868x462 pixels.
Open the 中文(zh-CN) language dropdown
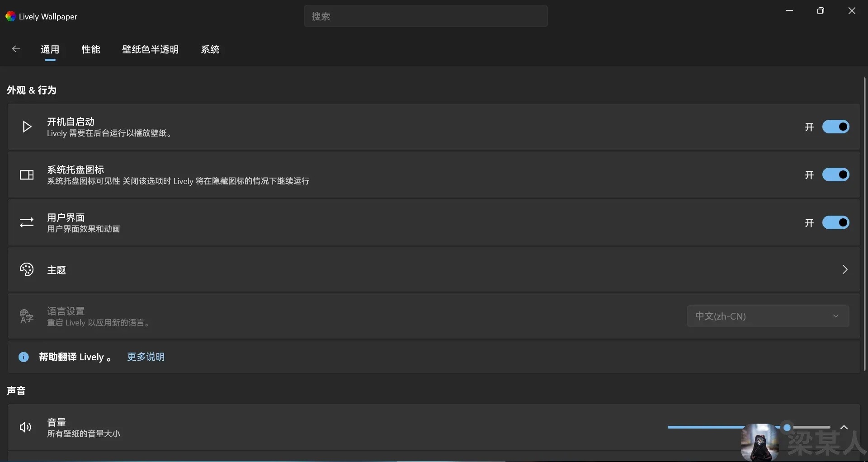point(768,316)
